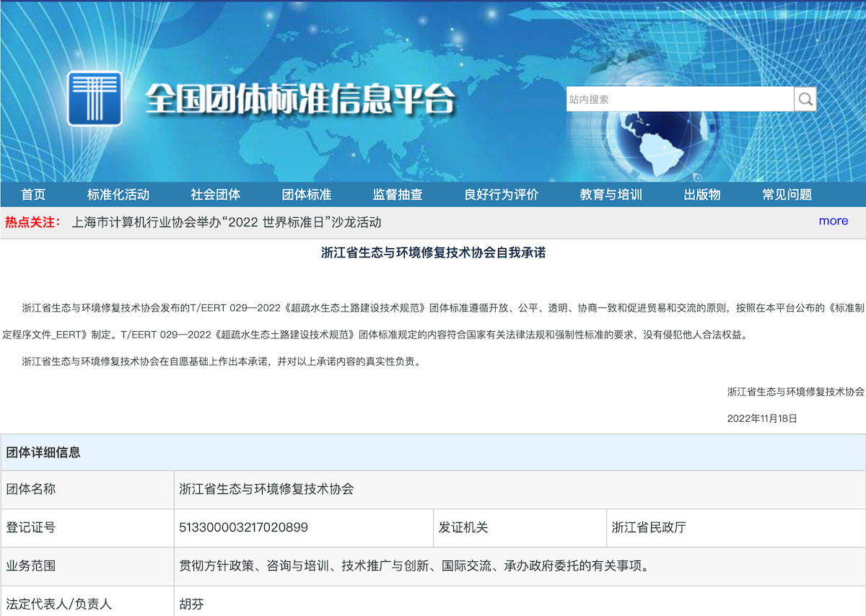Click the legal representative name 胡芬
The width and height of the screenshot is (866, 616).
(x=191, y=604)
